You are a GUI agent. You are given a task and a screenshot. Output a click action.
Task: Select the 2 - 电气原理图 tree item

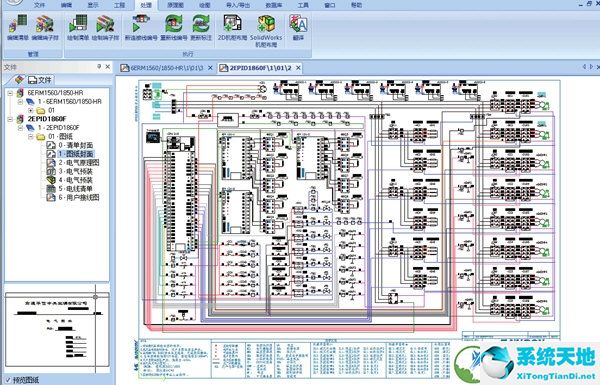click(78, 163)
